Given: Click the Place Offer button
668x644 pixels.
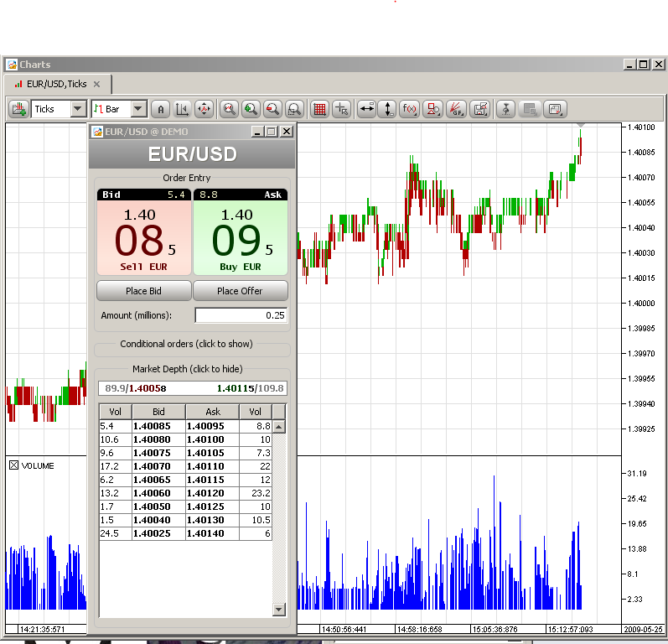Looking at the screenshot, I should (x=240, y=291).
